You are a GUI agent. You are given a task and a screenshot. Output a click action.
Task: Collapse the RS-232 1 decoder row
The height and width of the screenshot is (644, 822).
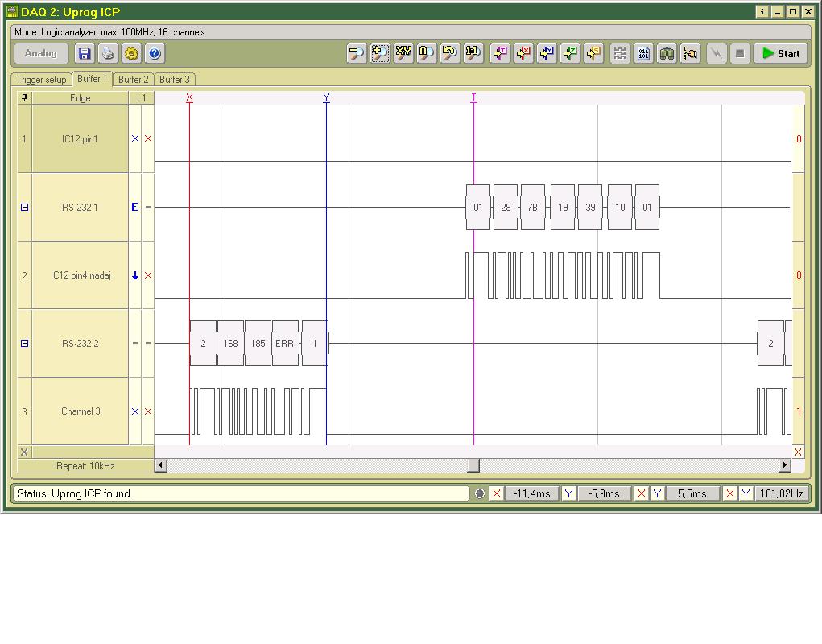click(x=25, y=208)
